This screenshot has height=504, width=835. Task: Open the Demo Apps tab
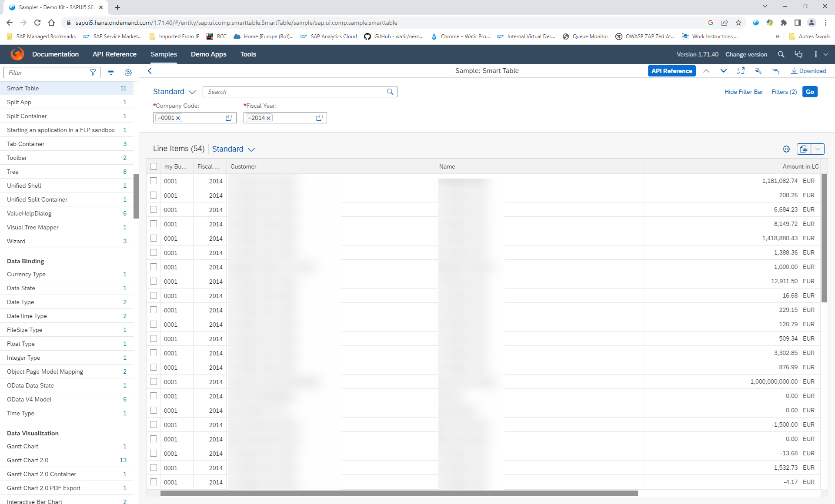click(x=208, y=54)
